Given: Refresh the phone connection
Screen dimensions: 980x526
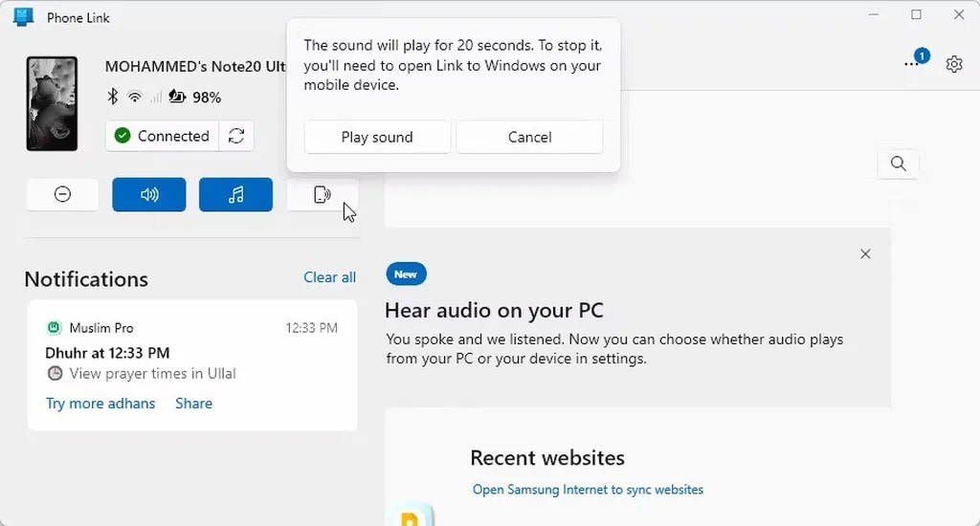Looking at the screenshot, I should click(x=236, y=136).
